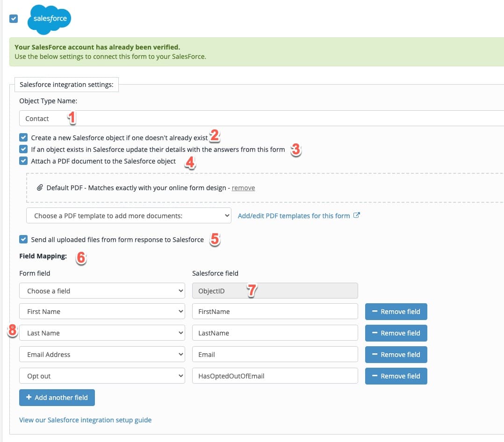The image size is (504, 442).
Task: Open the Choose a field dropdown
Action: (102, 291)
